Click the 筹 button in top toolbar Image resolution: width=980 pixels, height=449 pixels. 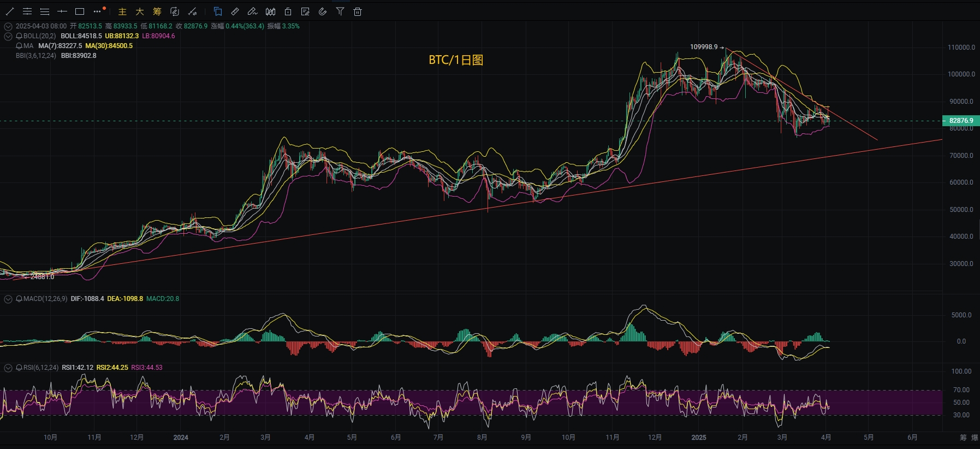[x=157, y=11]
